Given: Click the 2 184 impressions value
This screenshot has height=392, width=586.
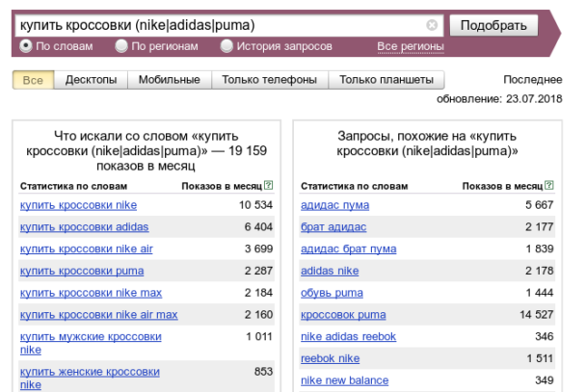Looking at the screenshot, I should click(258, 293).
